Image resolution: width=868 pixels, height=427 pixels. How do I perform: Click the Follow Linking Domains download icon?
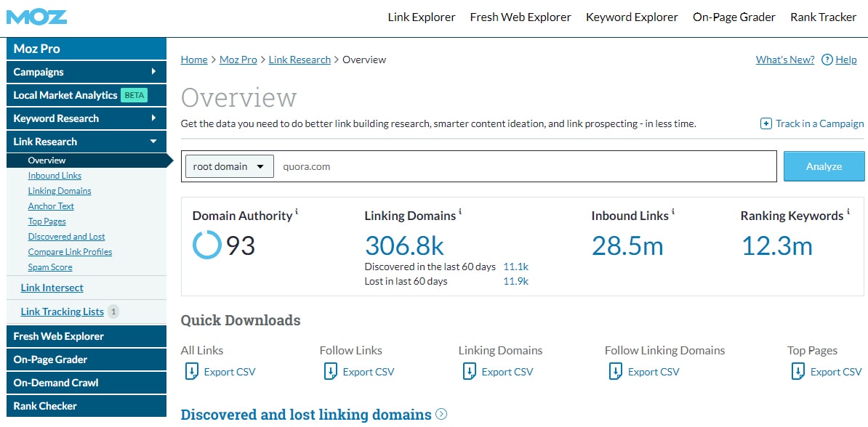pyautogui.click(x=615, y=371)
